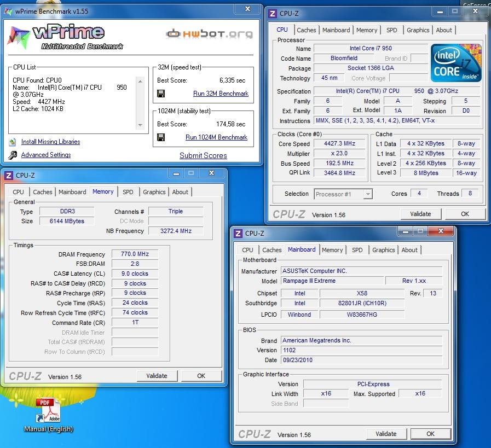The height and width of the screenshot is (448, 491).
Task: Click the BIOS Date field 09/23/2010
Action: click(x=362, y=360)
